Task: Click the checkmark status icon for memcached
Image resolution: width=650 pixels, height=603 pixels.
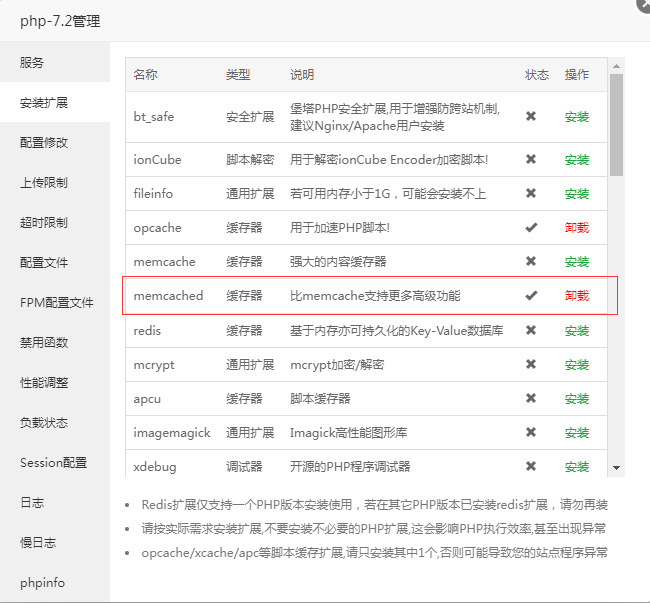Action: (x=531, y=295)
